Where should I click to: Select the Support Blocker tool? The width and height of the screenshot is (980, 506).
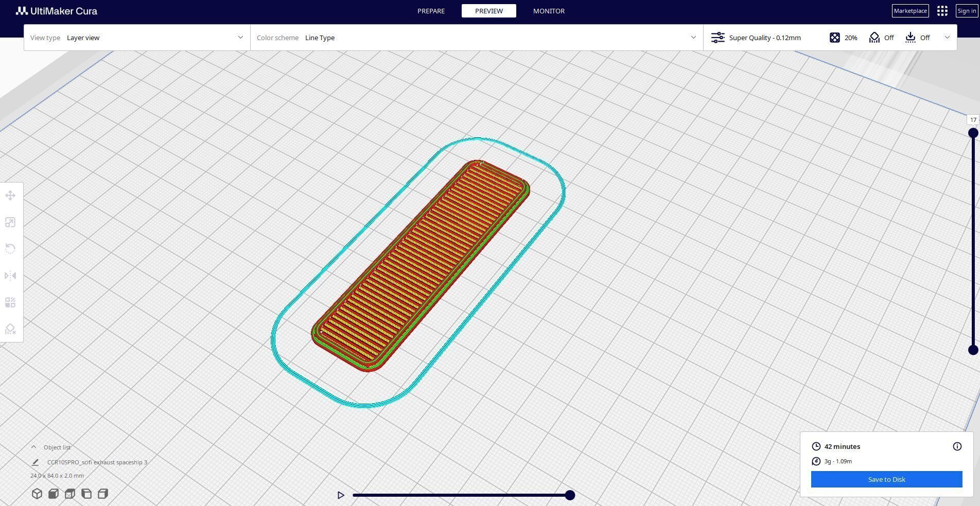pos(10,329)
